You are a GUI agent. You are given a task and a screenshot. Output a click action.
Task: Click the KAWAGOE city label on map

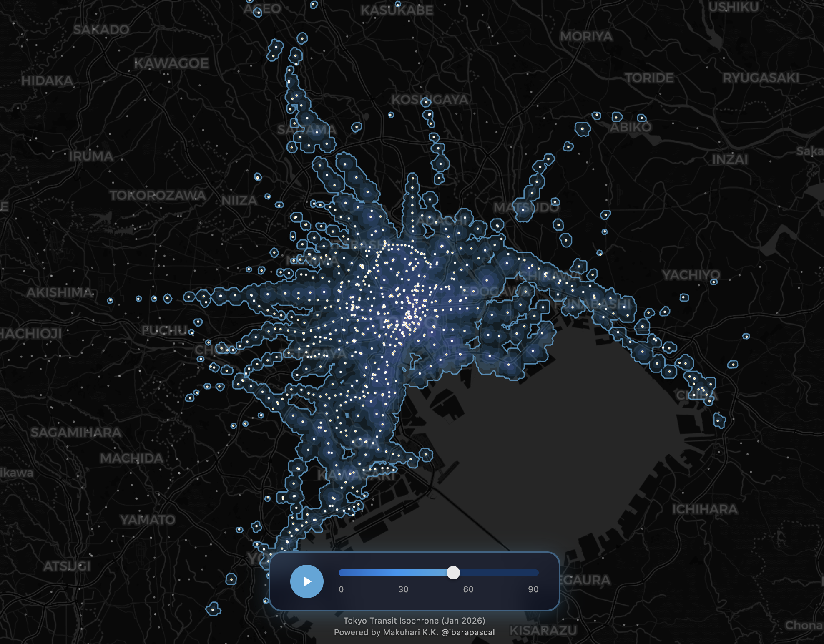click(x=171, y=63)
